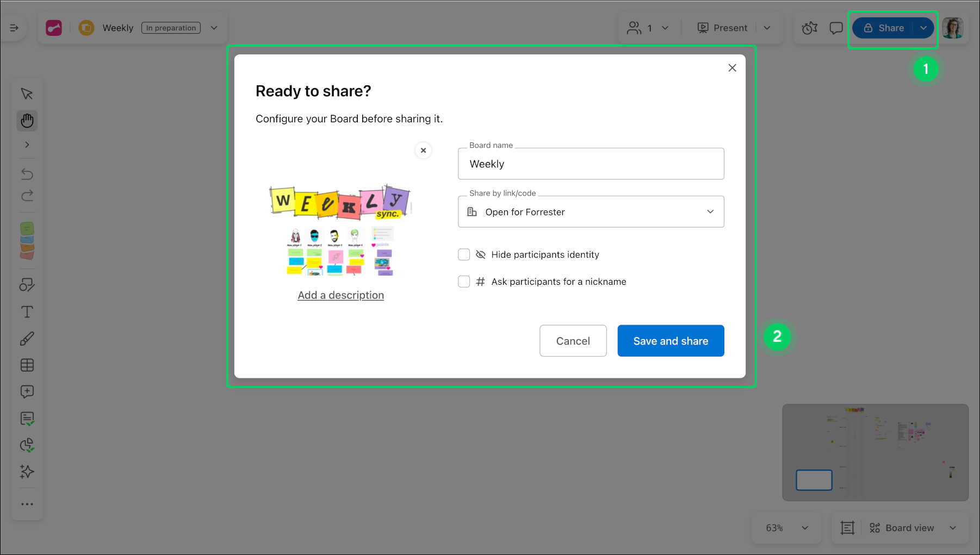Select the brush drawing tool
Screen dimensions: 980x555
click(27, 339)
